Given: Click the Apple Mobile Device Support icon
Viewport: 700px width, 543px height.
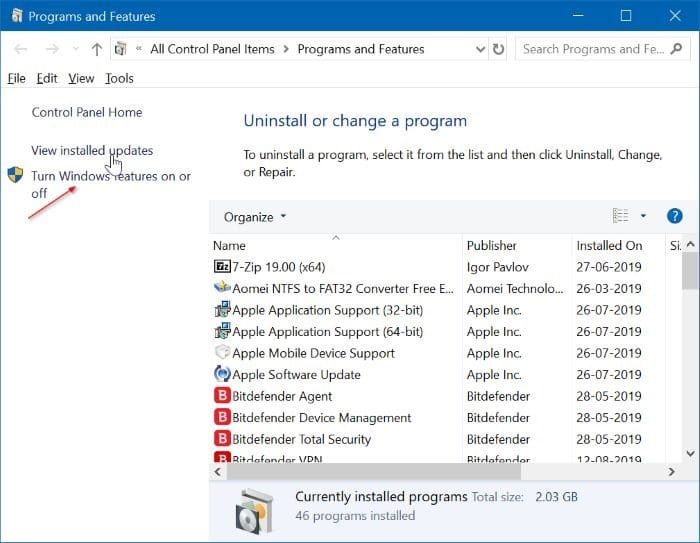Looking at the screenshot, I should [222, 352].
